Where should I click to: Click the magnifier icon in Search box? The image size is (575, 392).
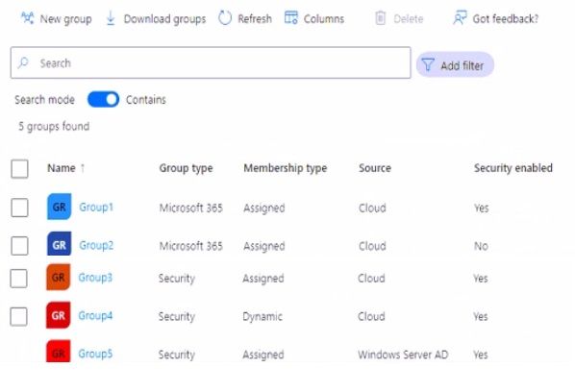click(x=23, y=62)
